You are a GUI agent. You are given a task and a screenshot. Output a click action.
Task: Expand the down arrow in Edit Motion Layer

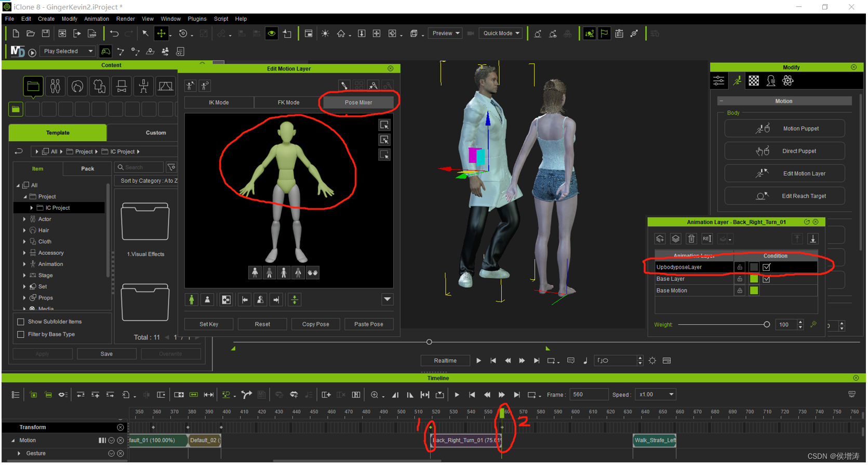(x=388, y=300)
